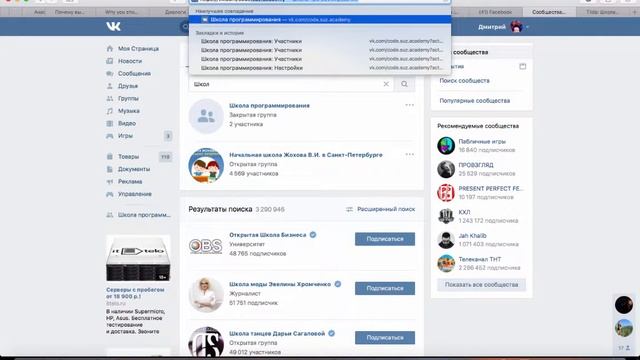Open Серверы с пробегом ad link
The height and width of the screenshot is (360, 640).
click(x=135, y=293)
